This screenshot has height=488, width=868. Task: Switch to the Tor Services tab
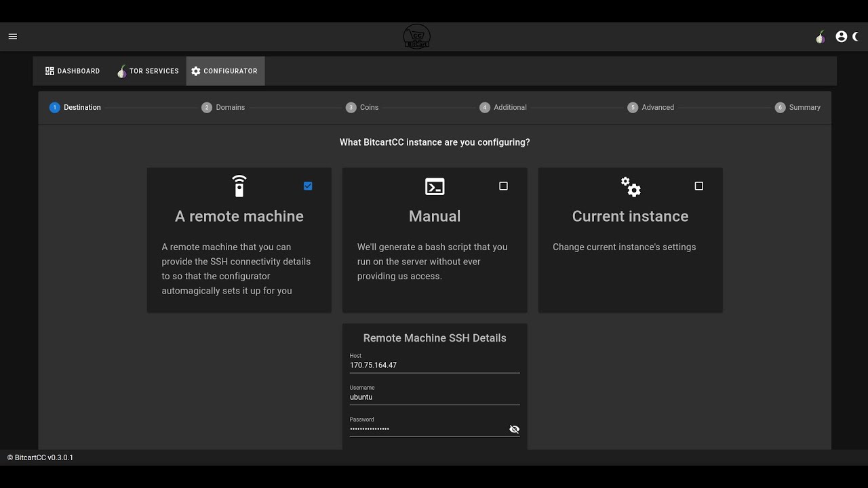pyautogui.click(x=148, y=71)
